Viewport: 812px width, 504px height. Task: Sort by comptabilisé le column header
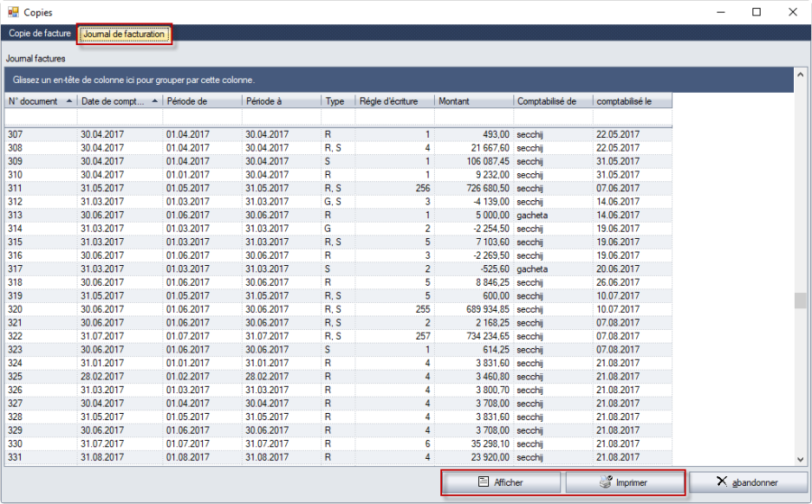[x=632, y=101]
